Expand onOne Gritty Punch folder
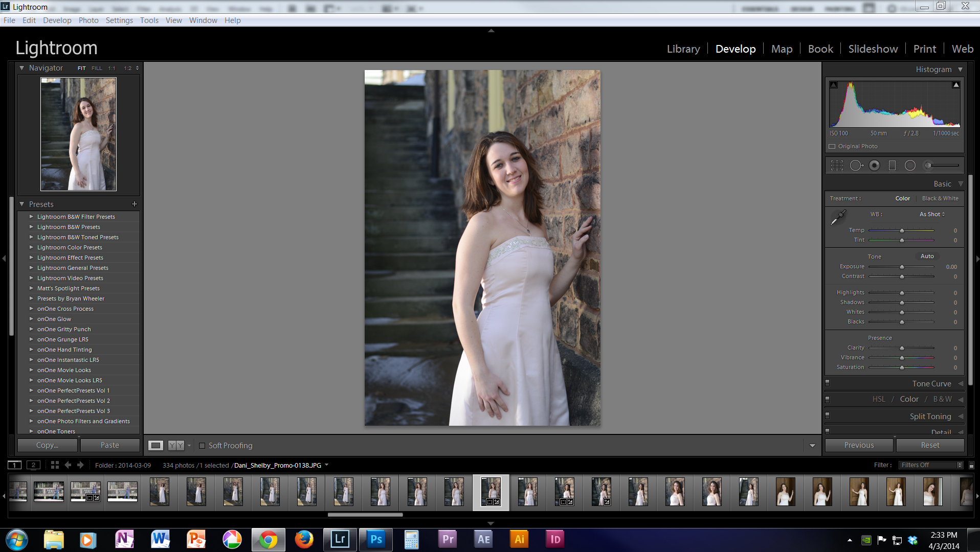The width and height of the screenshot is (980, 552). [31, 329]
